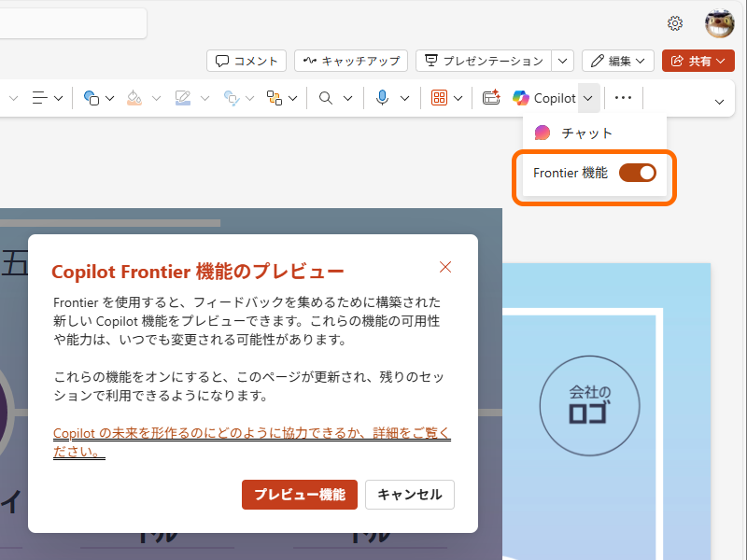Open the Copilot の未来 details link
Viewport: 747px width, 560px height.
(251, 433)
